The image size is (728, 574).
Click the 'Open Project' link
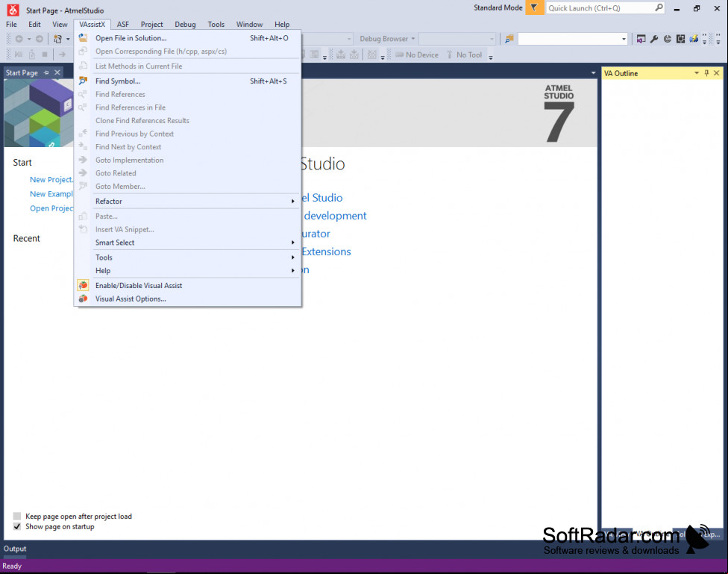click(x=51, y=208)
